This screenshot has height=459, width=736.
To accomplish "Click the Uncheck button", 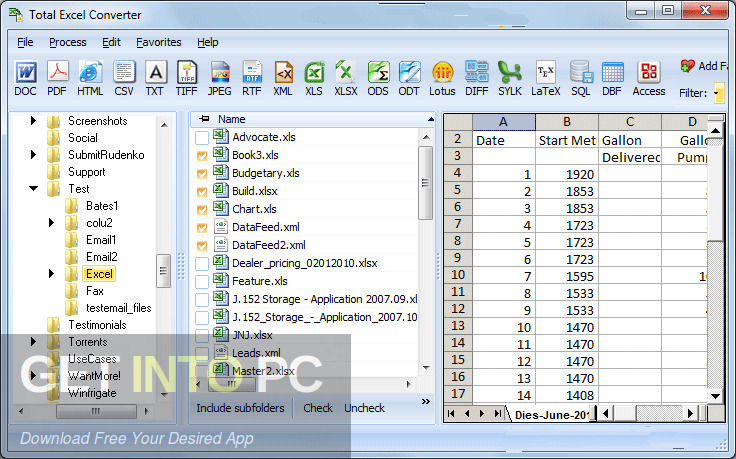I will click(x=364, y=408).
